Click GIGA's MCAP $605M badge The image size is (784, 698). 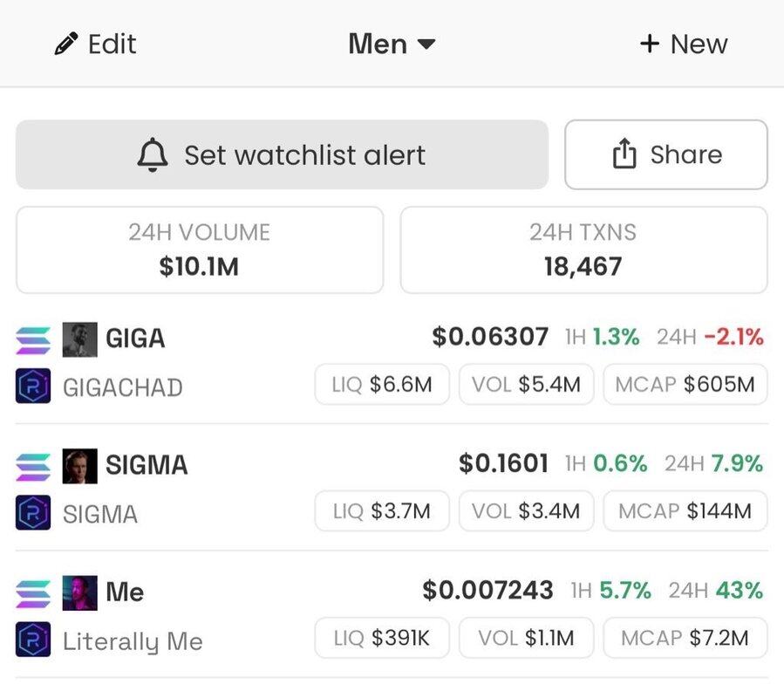[685, 385]
